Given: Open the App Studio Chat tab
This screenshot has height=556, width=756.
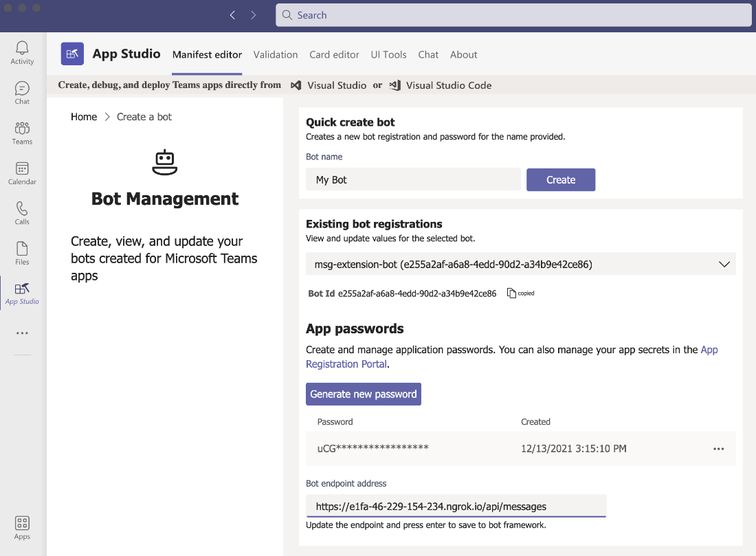Looking at the screenshot, I should 428,55.
